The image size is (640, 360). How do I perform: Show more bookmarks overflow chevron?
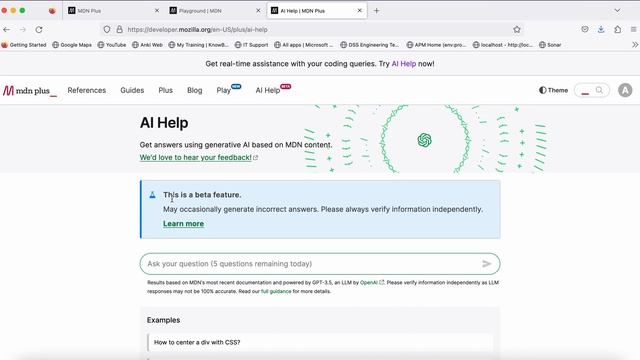coord(635,45)
